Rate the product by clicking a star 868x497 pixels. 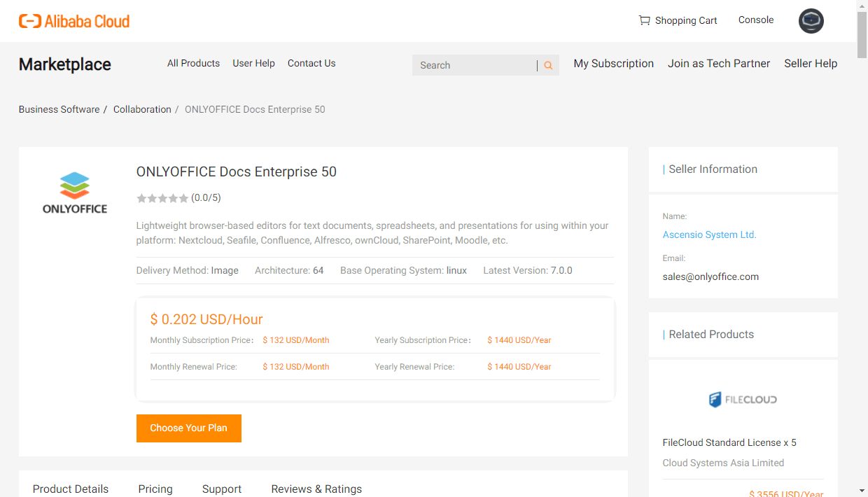(162, 197)
